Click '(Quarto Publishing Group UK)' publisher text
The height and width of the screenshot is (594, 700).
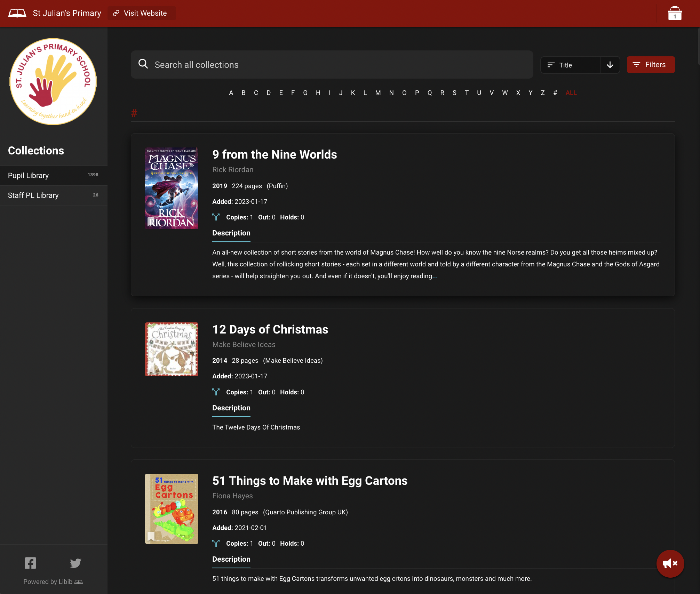(305, 512)
